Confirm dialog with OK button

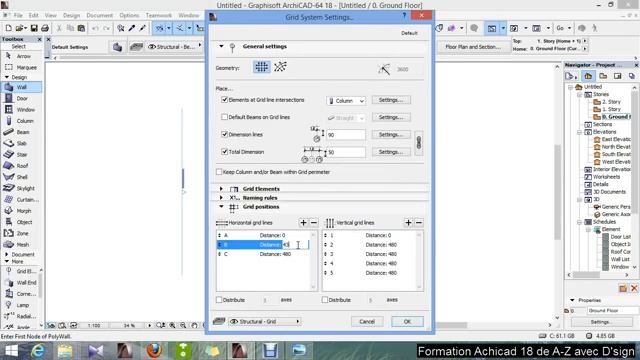tap(407, 322)
